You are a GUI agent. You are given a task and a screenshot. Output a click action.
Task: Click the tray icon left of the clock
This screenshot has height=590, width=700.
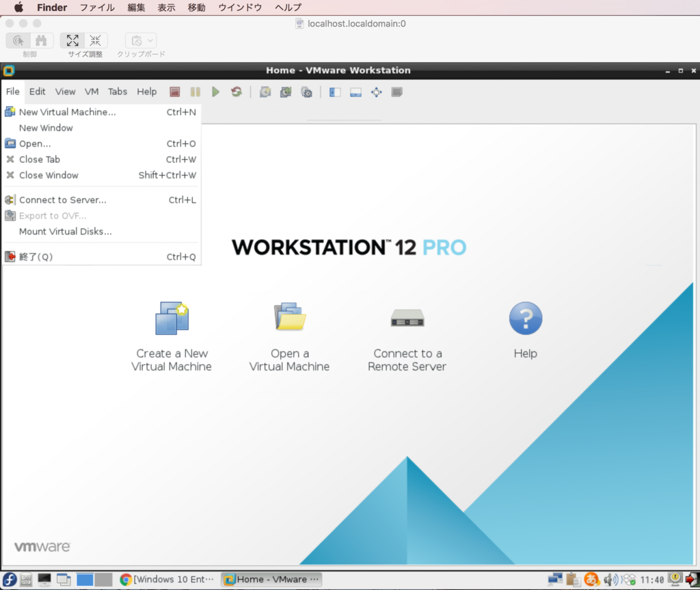pyautogui.click(x=629, y=580)
